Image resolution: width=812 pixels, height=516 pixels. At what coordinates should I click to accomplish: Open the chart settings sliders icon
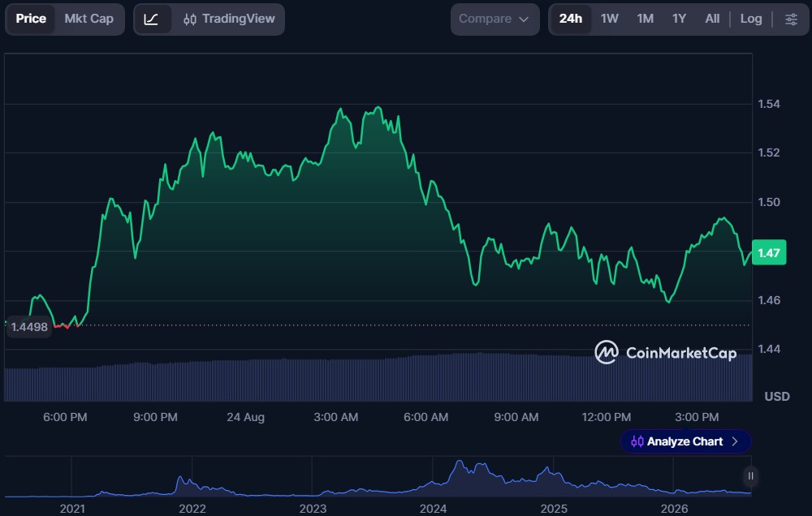click(791, 19)
